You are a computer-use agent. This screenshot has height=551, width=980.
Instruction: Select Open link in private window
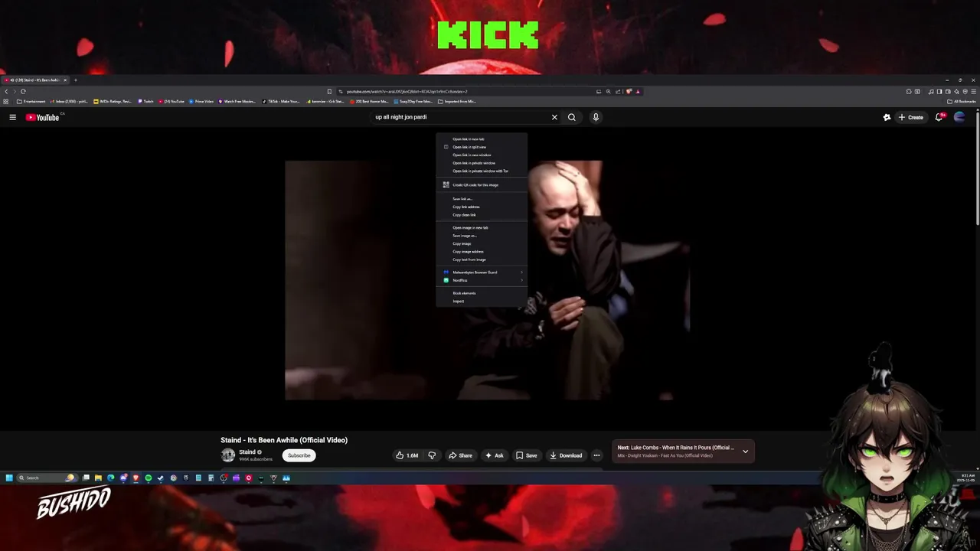pyautogui.click(x=482, y=163)
